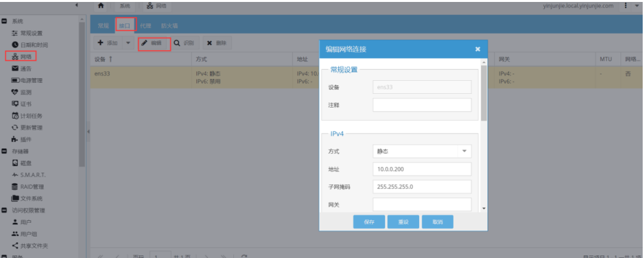The image size is (644, 258).
Task: Open 插件 plugins in the sidebar
Action: tap(22, 139)
